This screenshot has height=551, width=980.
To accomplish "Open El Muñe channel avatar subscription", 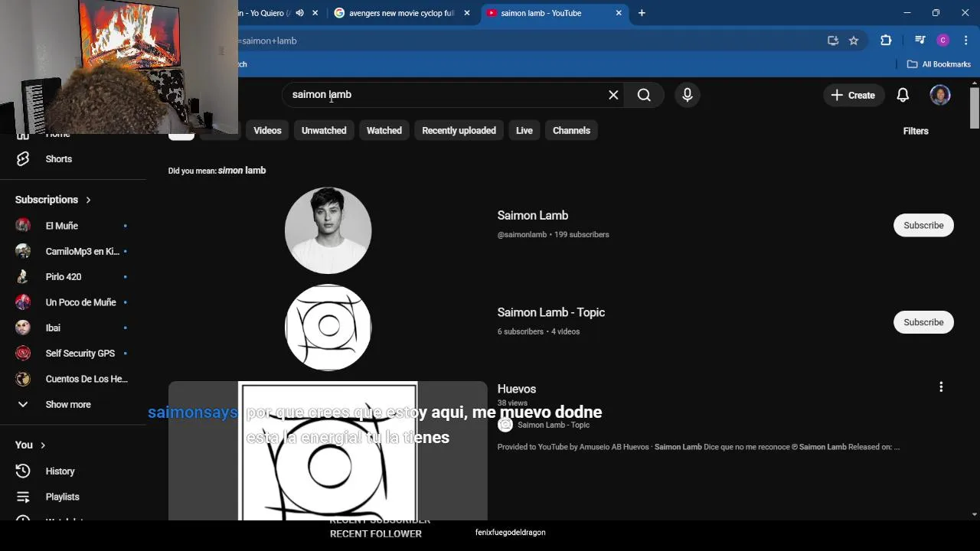I will (x=23, y=226).
